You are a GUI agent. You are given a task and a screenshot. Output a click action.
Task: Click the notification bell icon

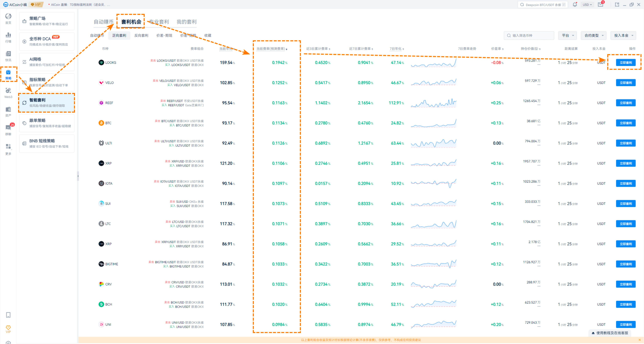click(x=575, y=5)
